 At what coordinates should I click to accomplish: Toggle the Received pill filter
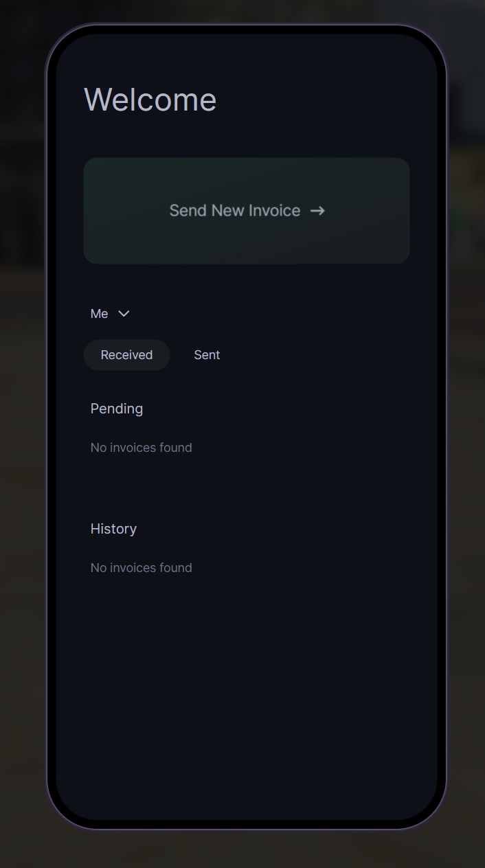click(126, 355)
